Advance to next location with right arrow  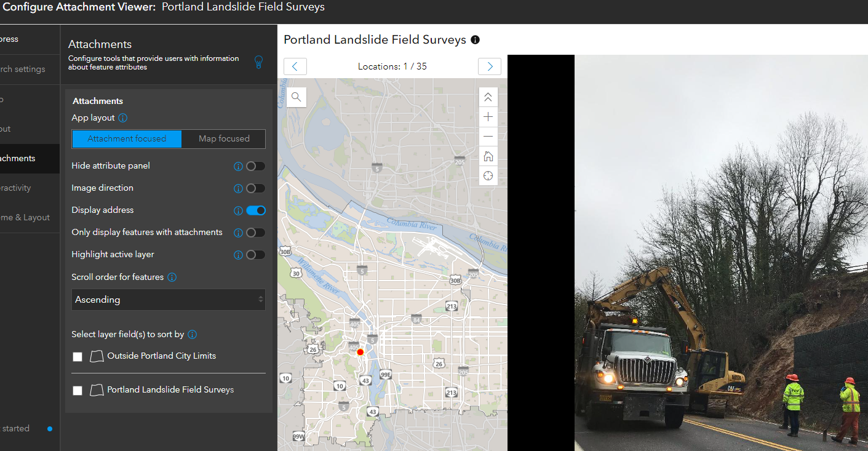(x=489, y=66)
